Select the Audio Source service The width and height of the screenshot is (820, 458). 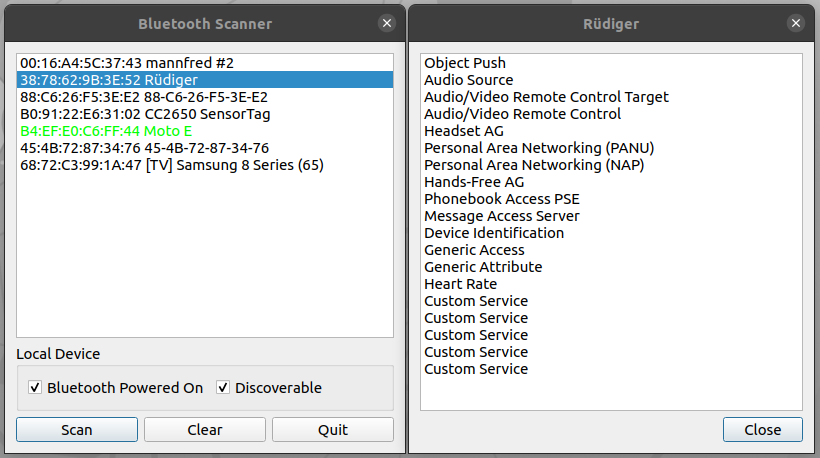click(468, 80)
